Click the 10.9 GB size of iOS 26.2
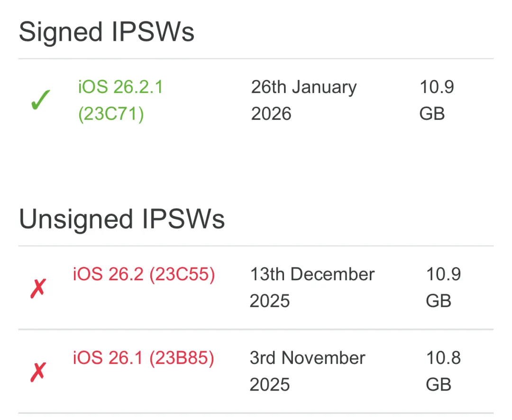The height and width of the screenshot is (420, 512). click(x=443, y=287)
